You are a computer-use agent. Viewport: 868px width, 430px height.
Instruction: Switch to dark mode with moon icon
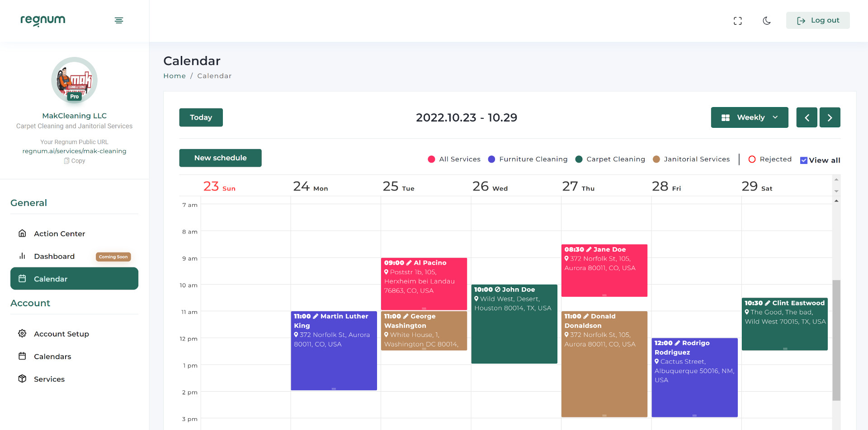[x=767, y=21]
